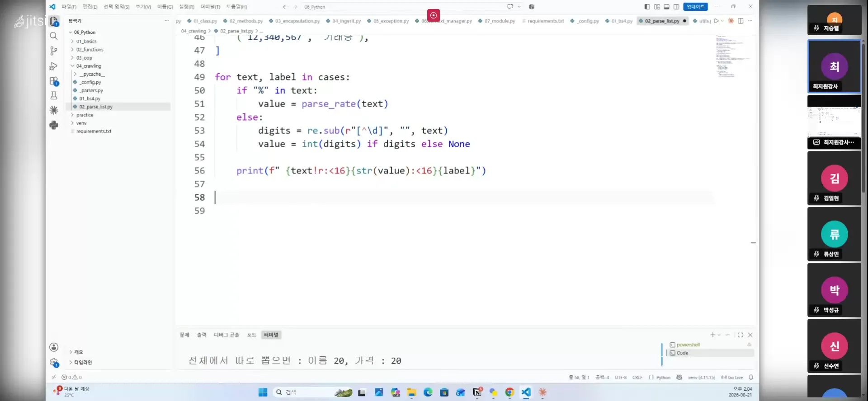Open the 보기(V) menu

[x=143, y=7]
